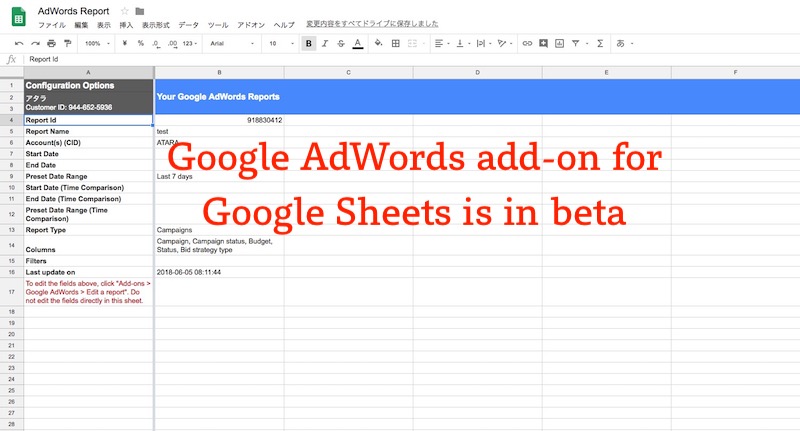Select the Report Name label cell
Screen dimensions: 800x431
pos(88,132)
